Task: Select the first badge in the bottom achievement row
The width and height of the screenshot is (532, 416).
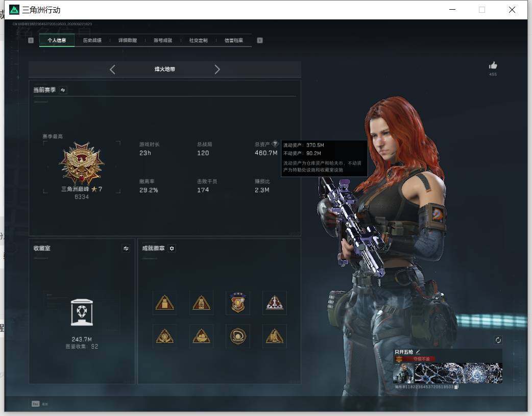Action: tap(164, 336)
